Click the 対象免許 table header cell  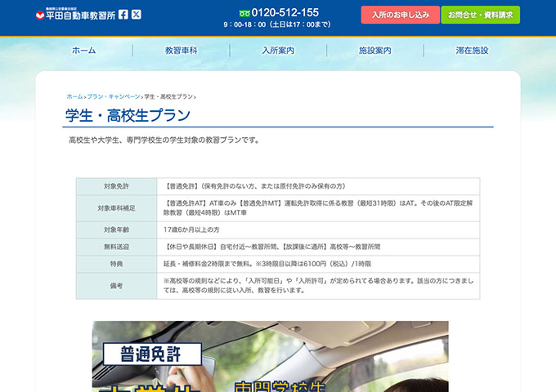point(117,186)
